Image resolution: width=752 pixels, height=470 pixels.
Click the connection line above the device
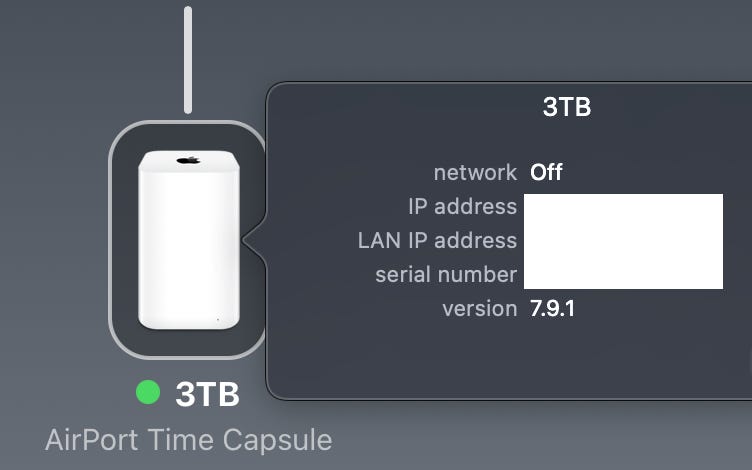point(187,60)
